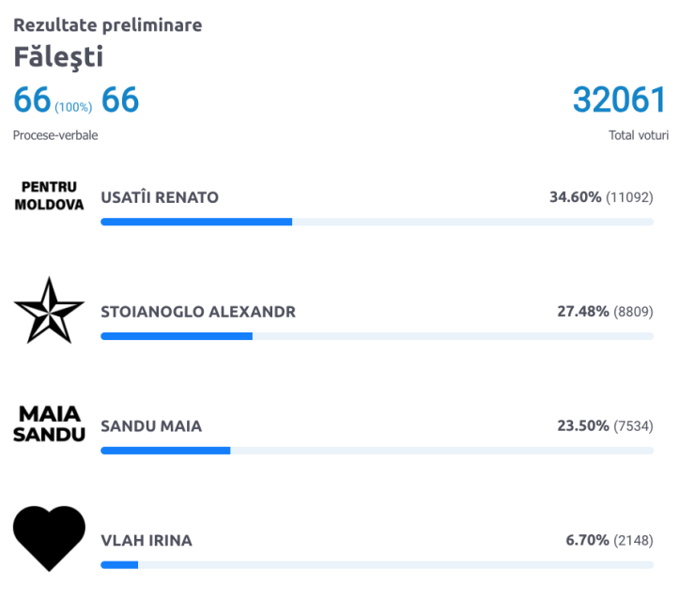
Task: Click the 6.70% (2148) result
Action: [610, 540]
